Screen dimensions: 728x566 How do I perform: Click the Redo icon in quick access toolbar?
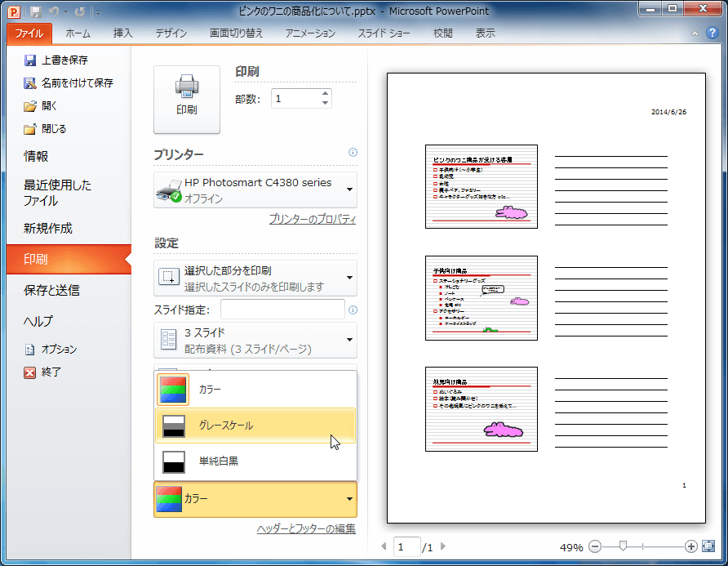pyautogui.click(x=80, y=11)
